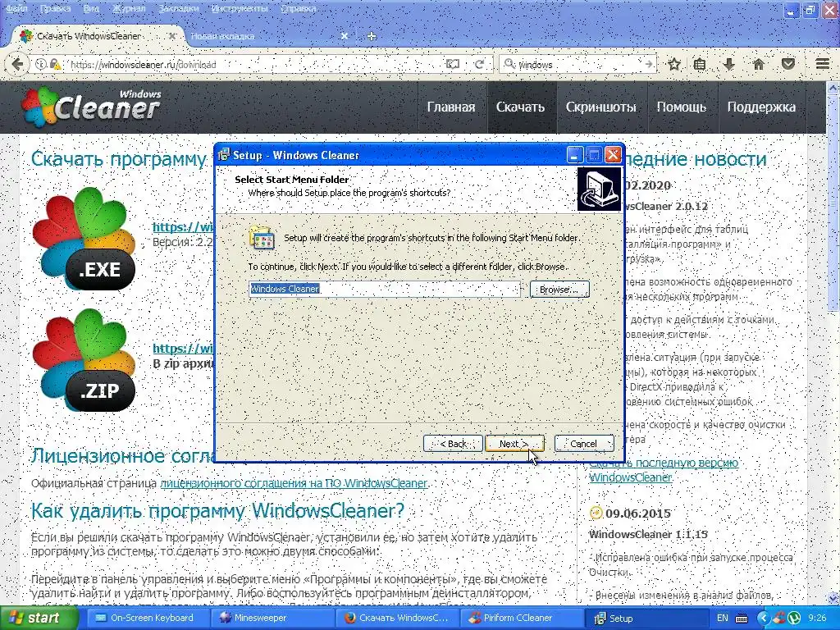
Task: Click the EXE download https link
Action: coord(183,227)
